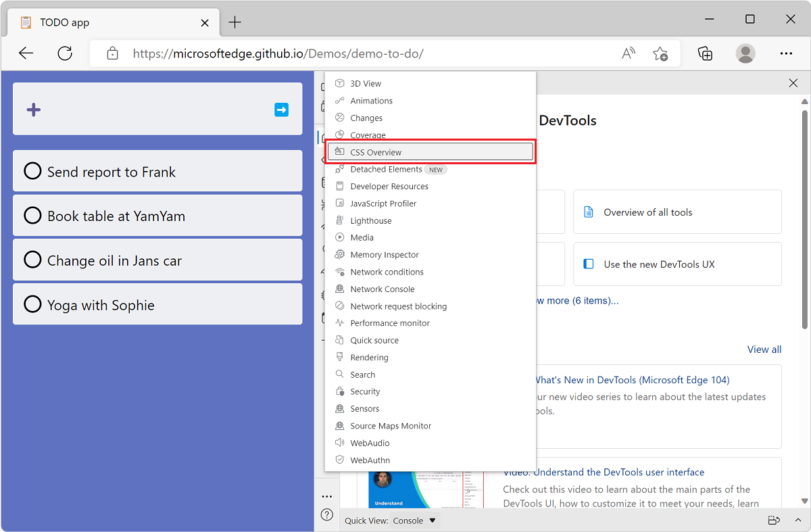Screen dimensions: 811x532
Task: Add a new task with the plus icon
Action: point(33,109)
